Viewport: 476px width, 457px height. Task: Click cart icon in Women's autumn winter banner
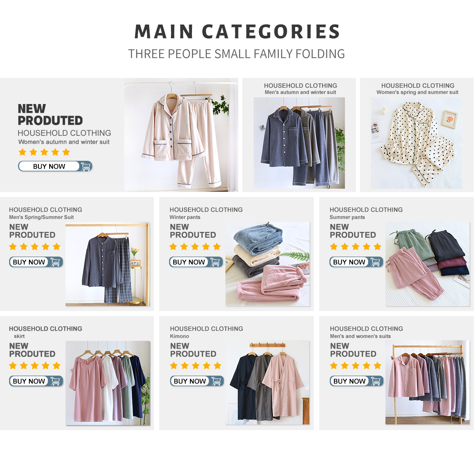tap(86, 166)
